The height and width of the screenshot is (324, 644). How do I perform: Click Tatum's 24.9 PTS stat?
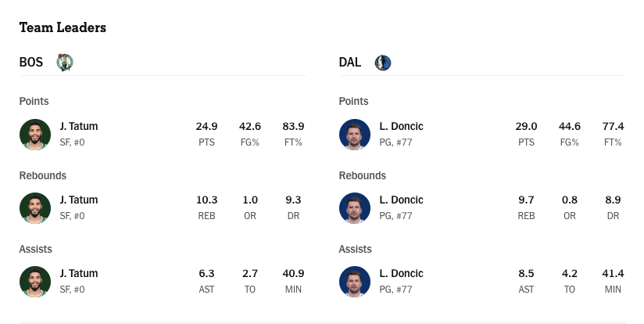206,126
